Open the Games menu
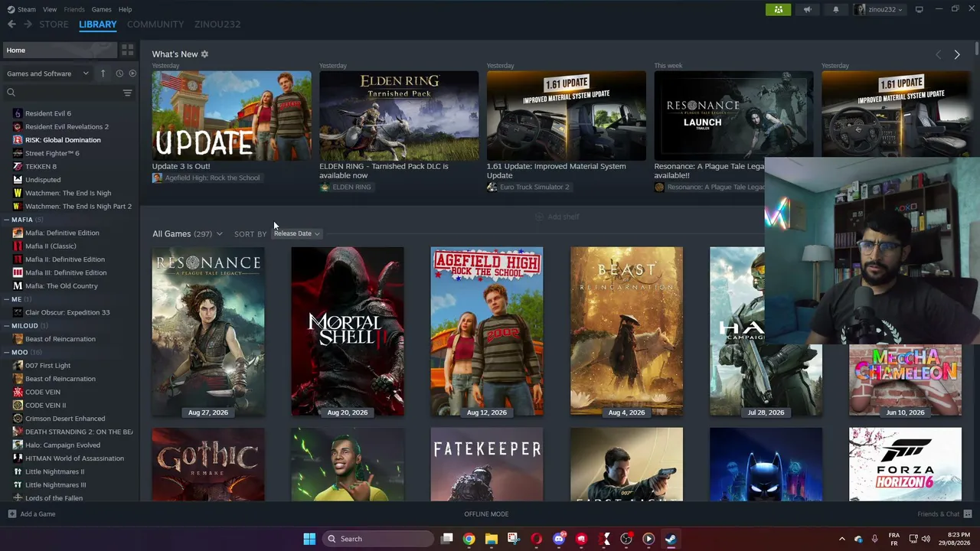The height and width of the screenshot is (551, 980). tap(101, 9)
